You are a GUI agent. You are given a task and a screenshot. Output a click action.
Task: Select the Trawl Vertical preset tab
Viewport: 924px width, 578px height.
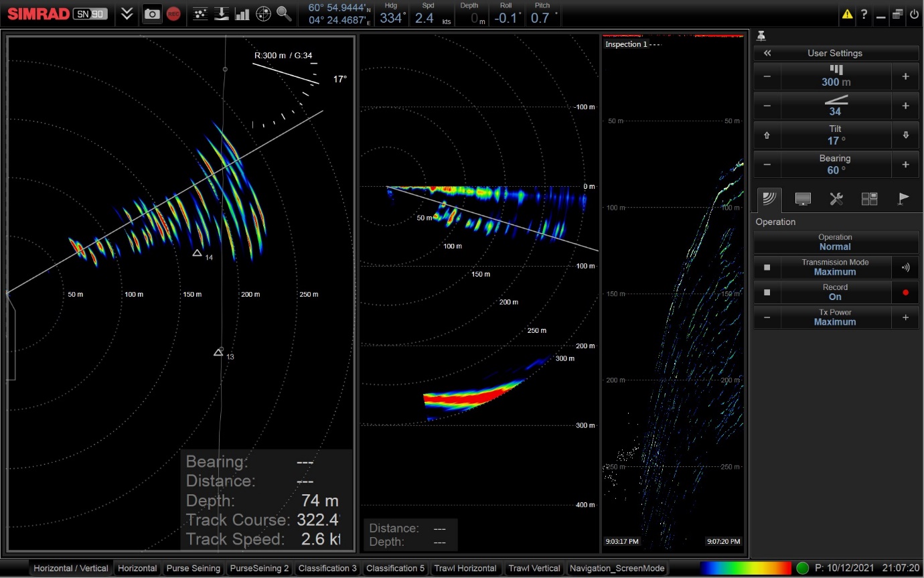click(534, 568)
